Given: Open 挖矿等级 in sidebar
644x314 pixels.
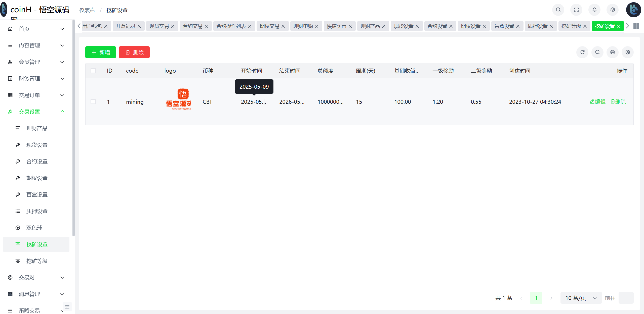Looking at the screenshot, I should (x=36, y=261).
